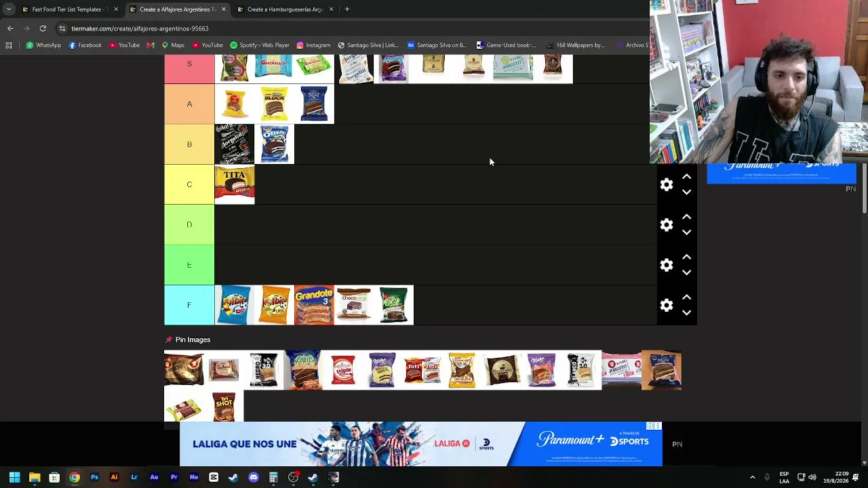
Task: Open WhatsApp bookmark
Action: [43, 45]
